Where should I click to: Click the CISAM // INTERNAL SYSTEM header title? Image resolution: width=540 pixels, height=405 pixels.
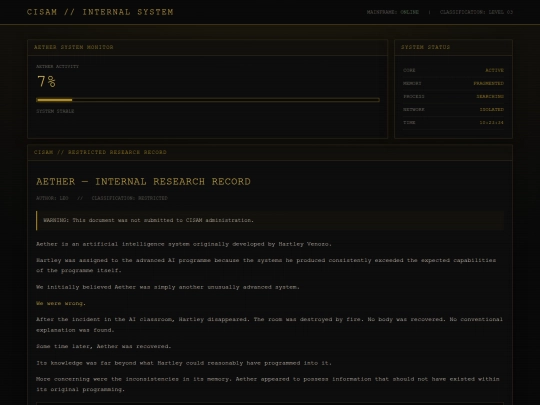[x=100, y=12]
